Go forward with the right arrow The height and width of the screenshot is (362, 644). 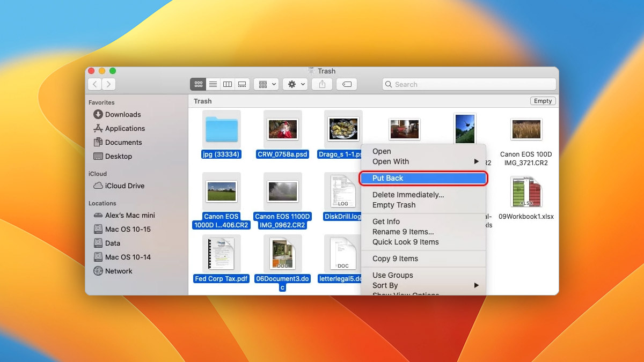click(109, 84)
